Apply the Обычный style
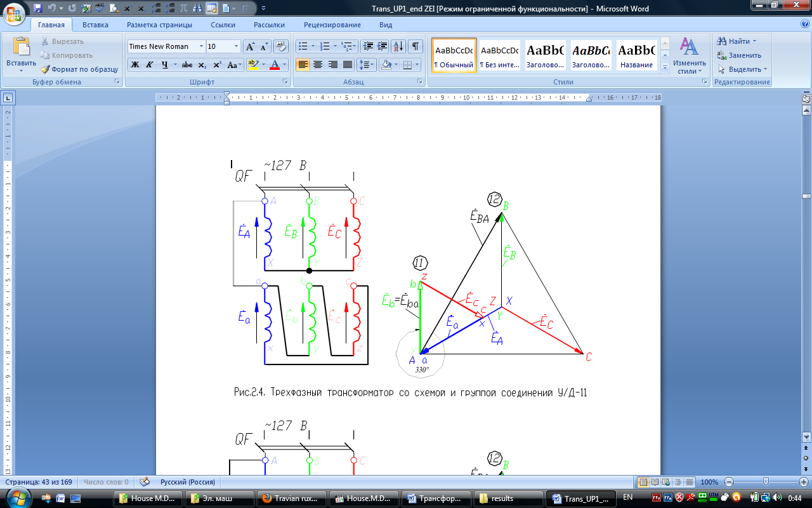 [454, 55]
